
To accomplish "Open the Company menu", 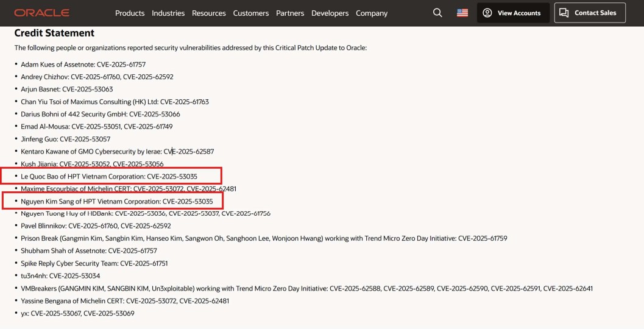I will (x=372, y=13).
